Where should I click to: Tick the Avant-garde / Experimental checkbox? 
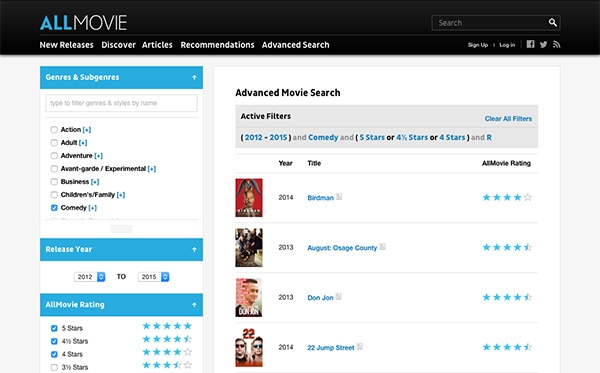54,169
